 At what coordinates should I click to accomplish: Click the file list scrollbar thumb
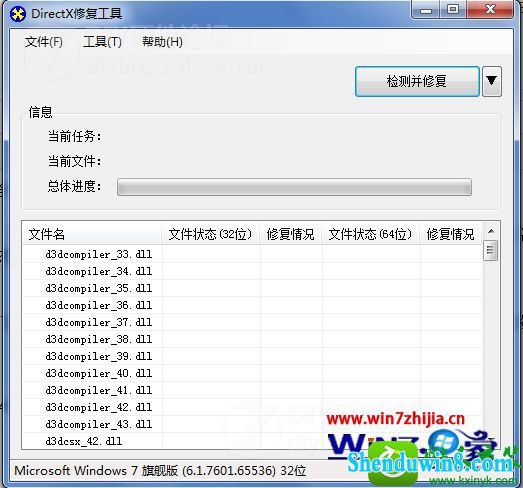[x=490, y=250]
